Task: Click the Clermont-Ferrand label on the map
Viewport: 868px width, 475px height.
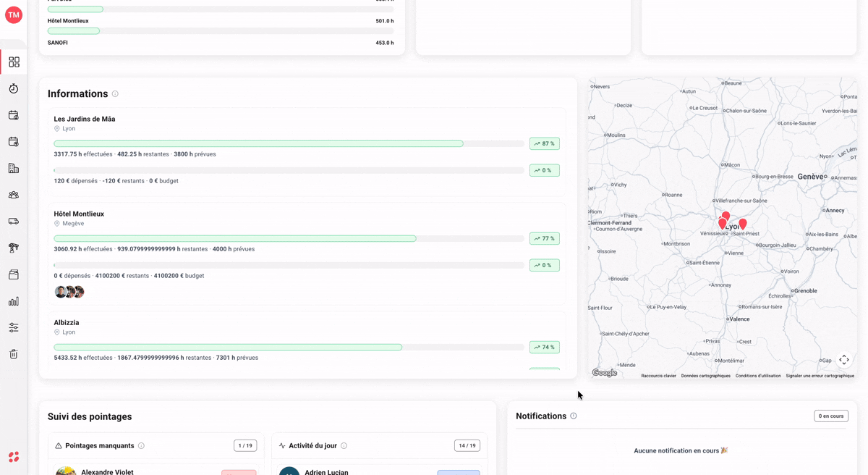Action: pyautogui.click(x=610, y=223)
